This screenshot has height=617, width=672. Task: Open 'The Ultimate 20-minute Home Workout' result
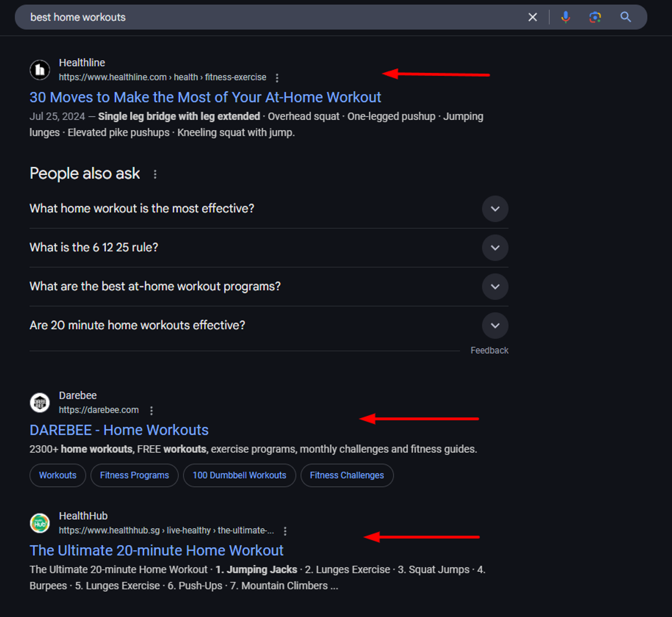156,551
